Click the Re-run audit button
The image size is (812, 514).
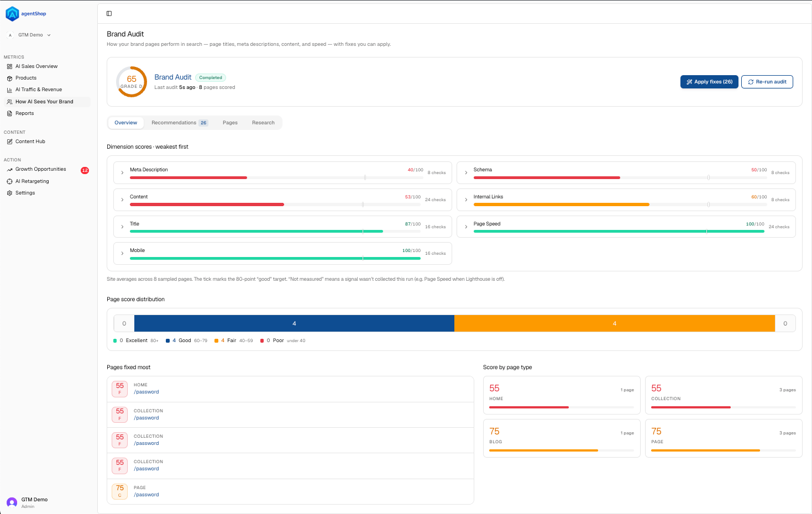(767, 82)
